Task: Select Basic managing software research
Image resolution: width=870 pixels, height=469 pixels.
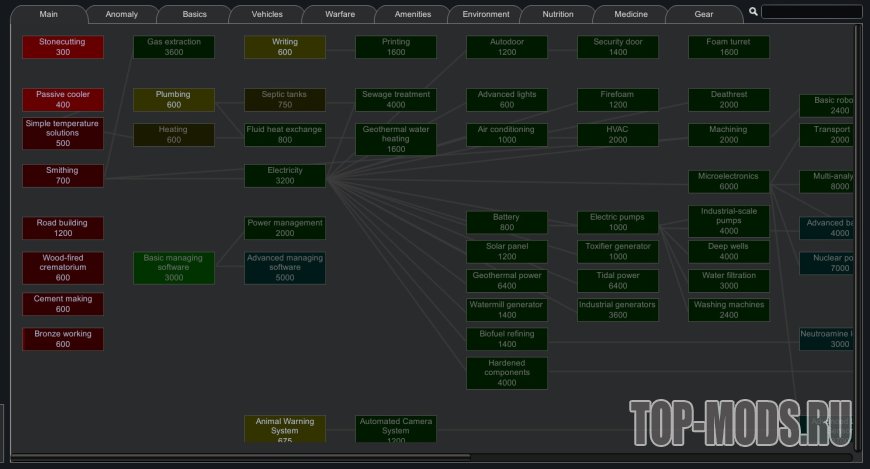Action: click(173, 268)
